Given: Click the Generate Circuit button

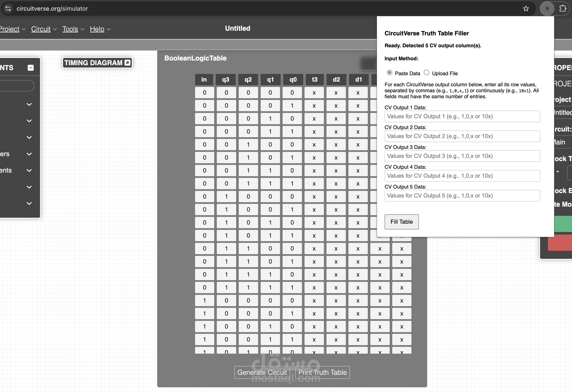Looking at the screenshot, I should pos(262,372).
